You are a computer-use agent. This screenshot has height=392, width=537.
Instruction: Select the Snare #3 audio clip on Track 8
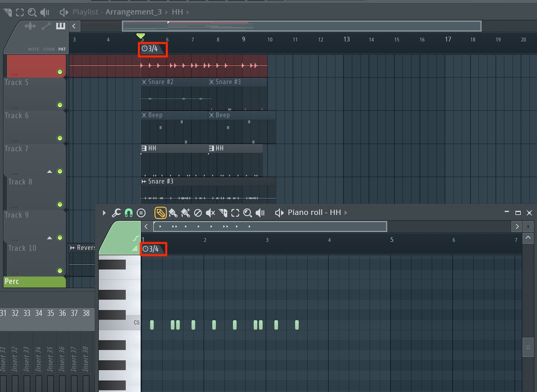pyautogui.click(x=208, y=190)
